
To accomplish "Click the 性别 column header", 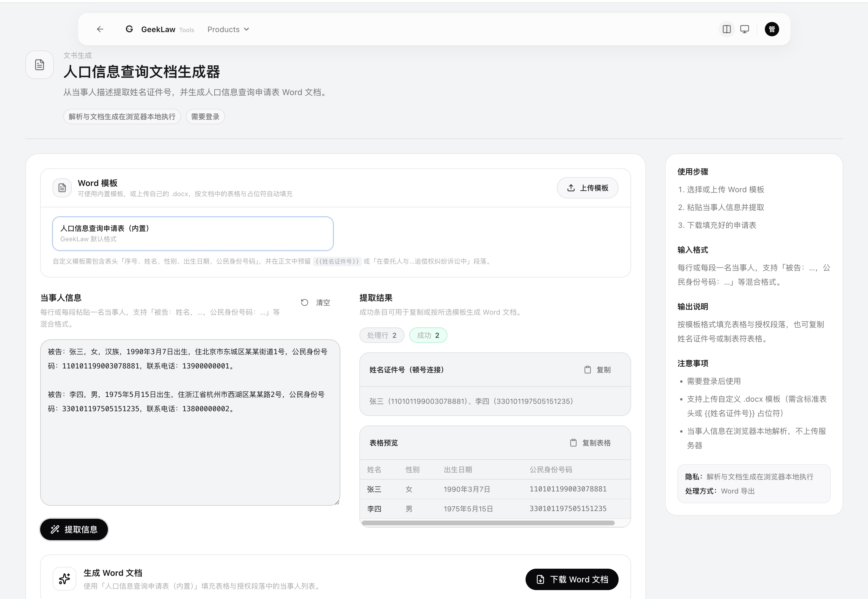I will coord(412,469).
